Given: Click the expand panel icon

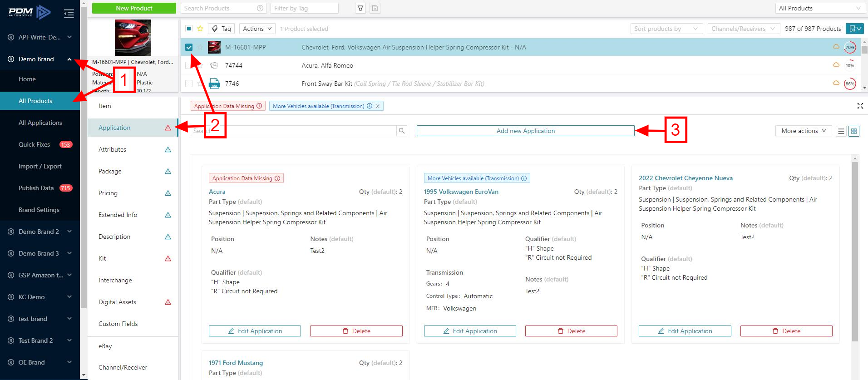Looking at the screenshot, I should coord(860,106).
